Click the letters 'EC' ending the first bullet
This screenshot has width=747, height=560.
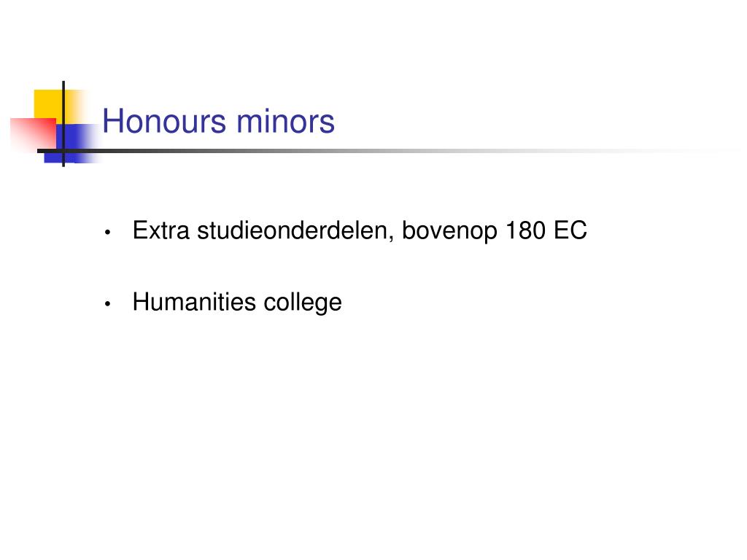pyautogui.click(x=570, y=230)
